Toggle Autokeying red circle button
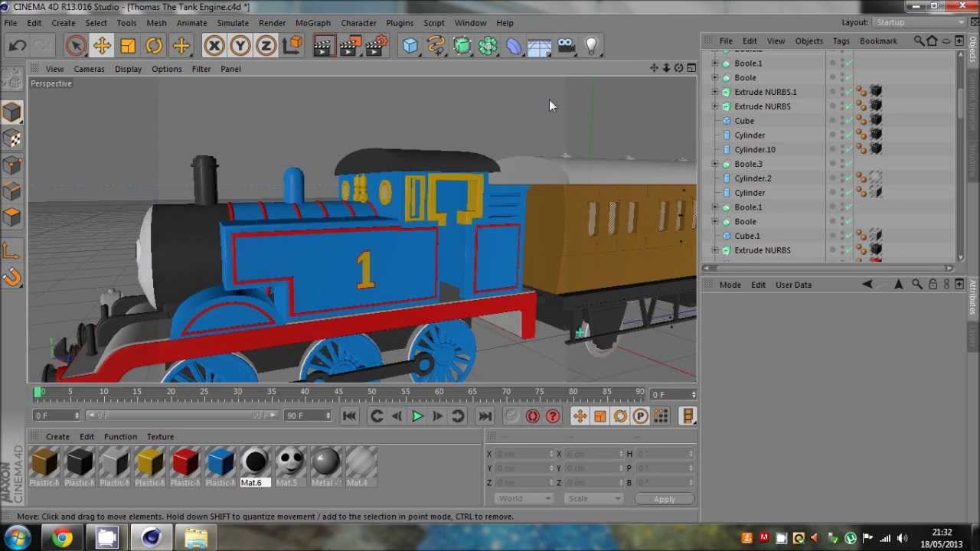The image size is (980, 551). [x=533, y=416]
